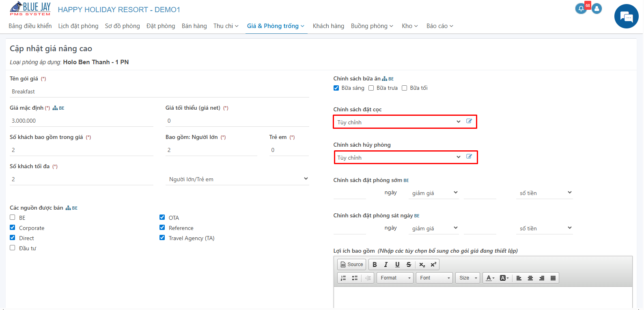Click the Tên gói giá input field

pyautogui.click(x=159, y=92)
